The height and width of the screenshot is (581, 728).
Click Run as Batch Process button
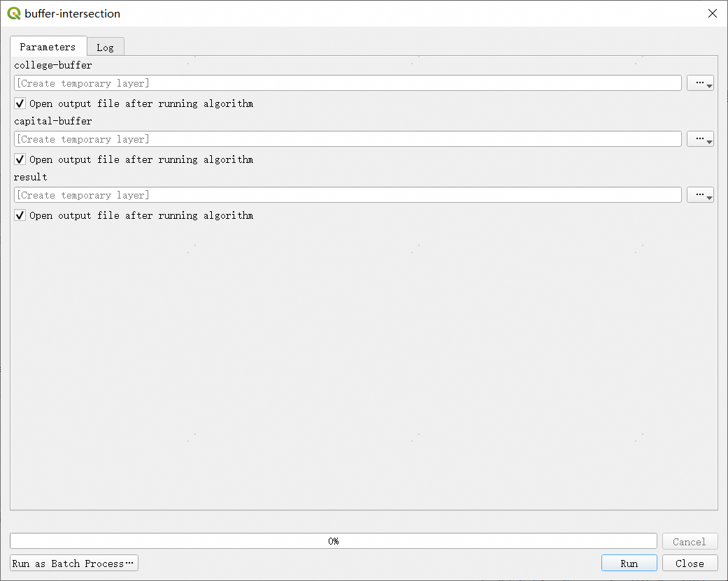pyautogui.click(x=73, y=564)
